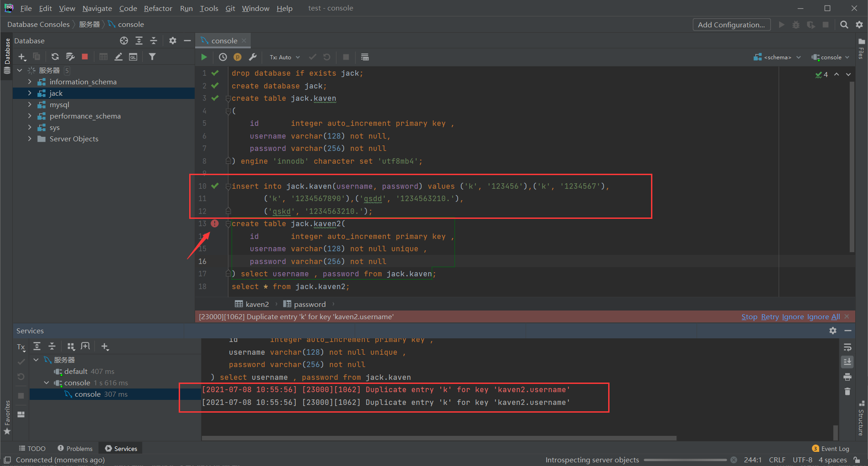Expand the performance_schema node
Image resolution: width=868 pixels, height=466 pixels.
30,116
